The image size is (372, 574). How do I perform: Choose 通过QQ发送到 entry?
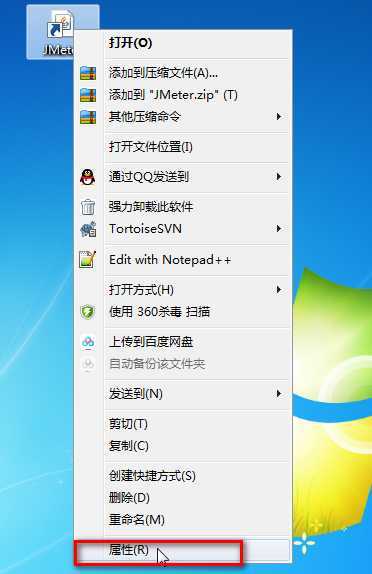click(x=183, y=177)
